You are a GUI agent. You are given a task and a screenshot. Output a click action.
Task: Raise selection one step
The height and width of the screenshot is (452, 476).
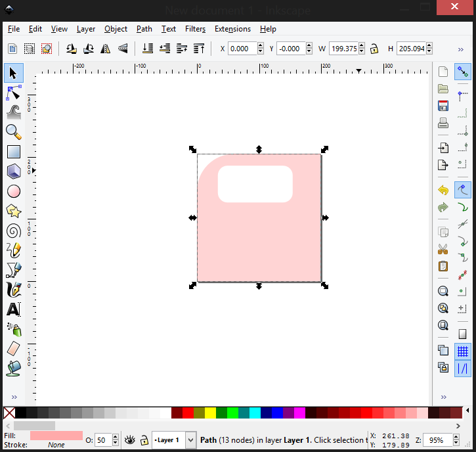pos(182,49)
